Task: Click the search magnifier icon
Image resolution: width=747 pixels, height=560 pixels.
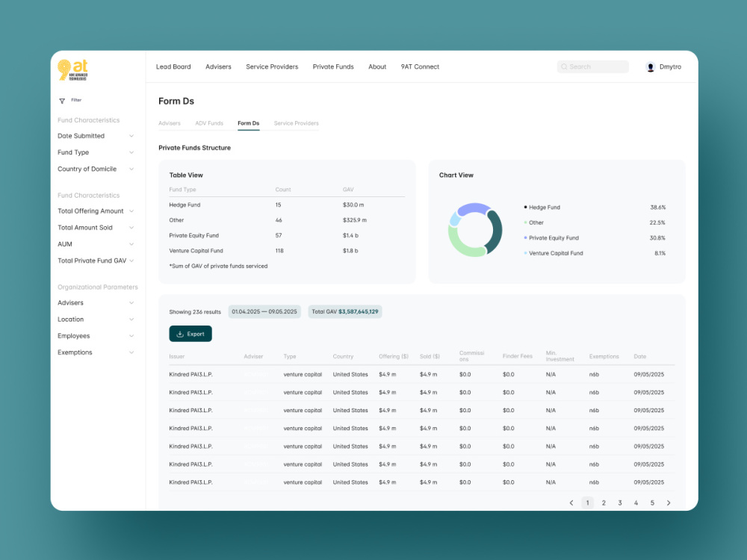Action: pos(564,66)
